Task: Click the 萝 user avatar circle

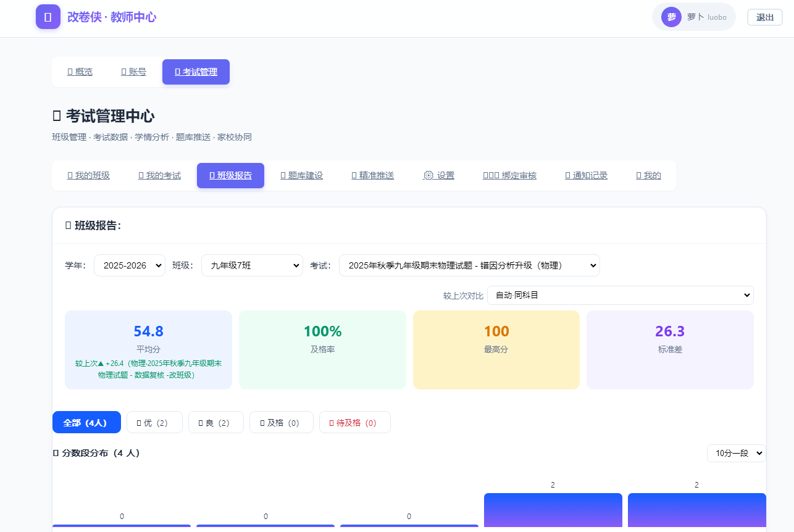Action: [671, 17]
